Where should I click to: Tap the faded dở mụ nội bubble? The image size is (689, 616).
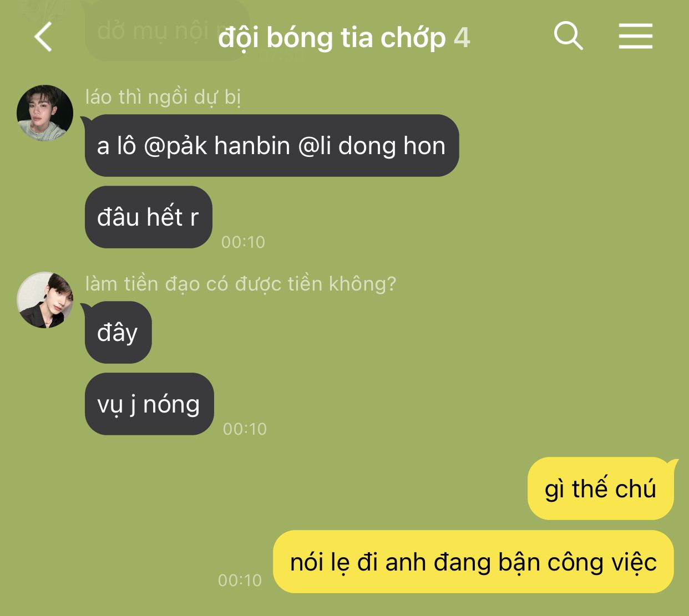[166, 30]
